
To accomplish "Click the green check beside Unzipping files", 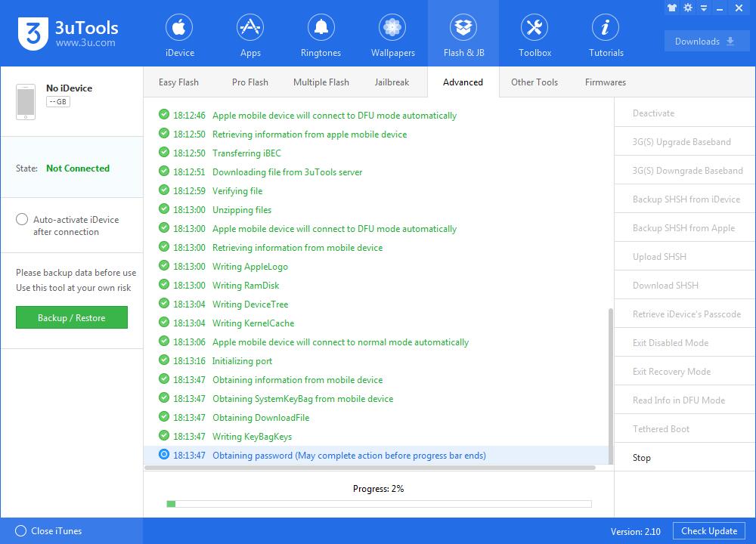I will click(164, 209).
